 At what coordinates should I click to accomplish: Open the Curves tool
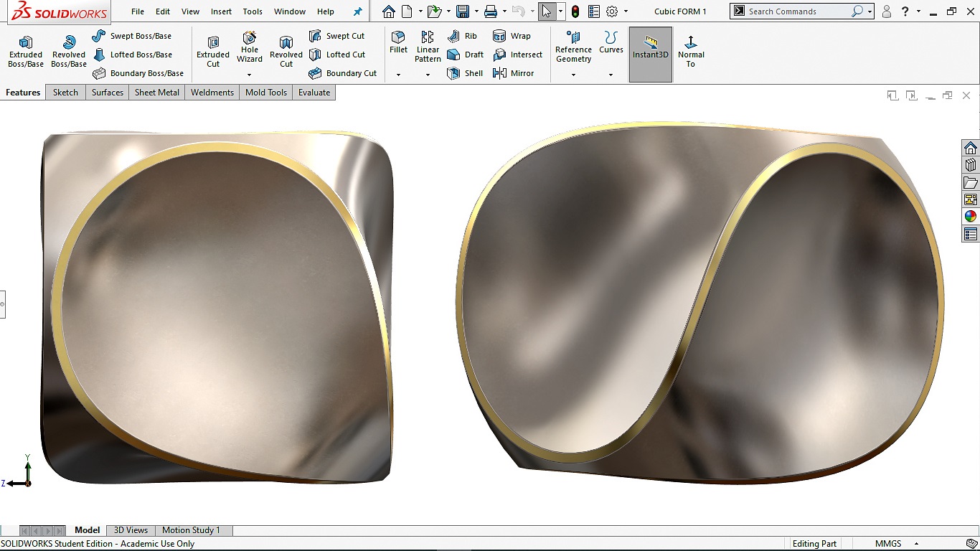point(611,43)
